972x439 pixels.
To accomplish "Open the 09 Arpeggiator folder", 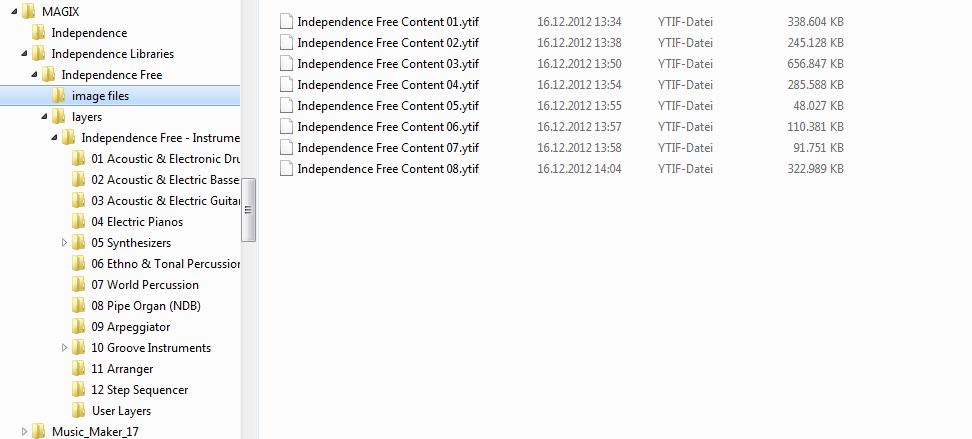I will click(130, 327).
